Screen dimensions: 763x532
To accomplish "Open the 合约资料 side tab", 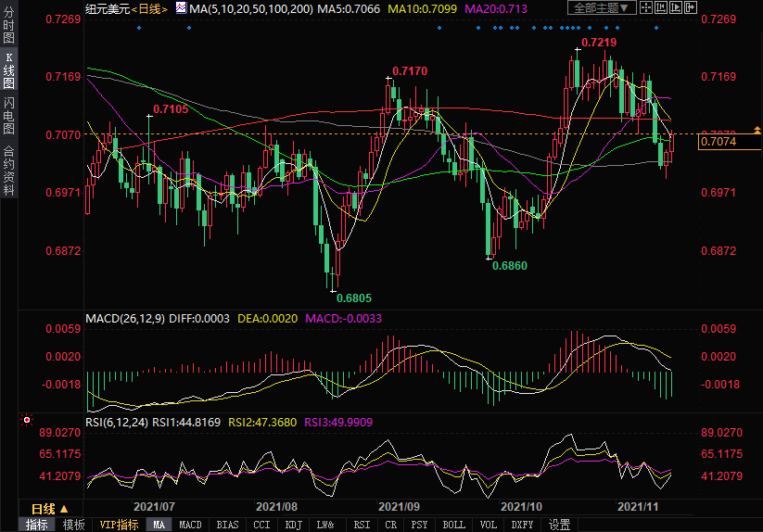I will pyautogui.click(x=9, y=171).
